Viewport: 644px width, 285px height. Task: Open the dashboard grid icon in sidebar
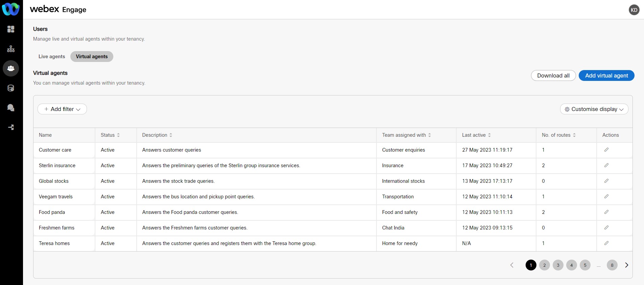(11, 29)
